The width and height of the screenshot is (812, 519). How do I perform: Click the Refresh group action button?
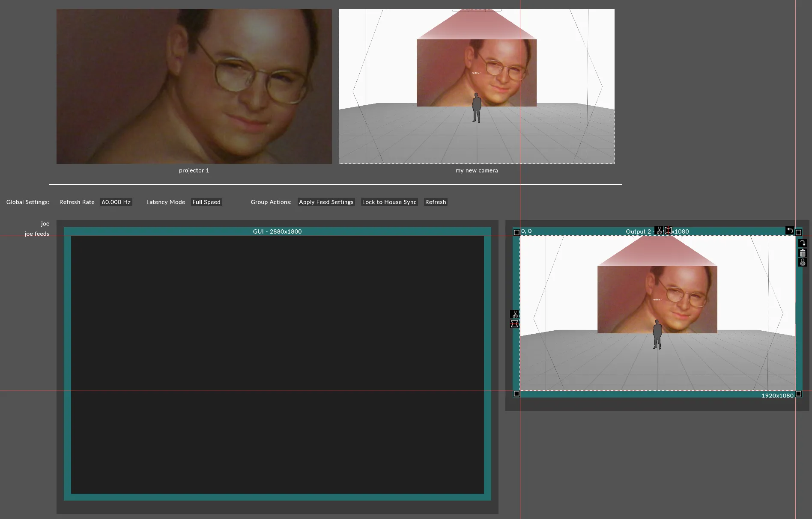pos(435,202)
